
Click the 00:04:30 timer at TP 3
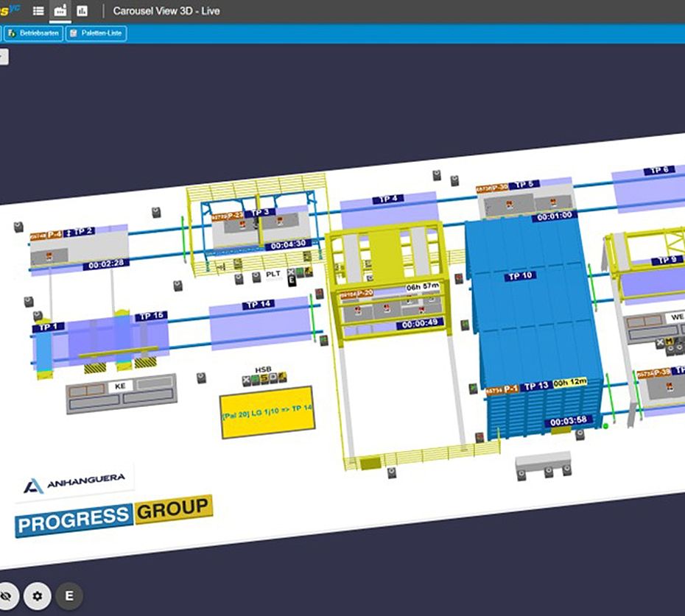point(288,245)
